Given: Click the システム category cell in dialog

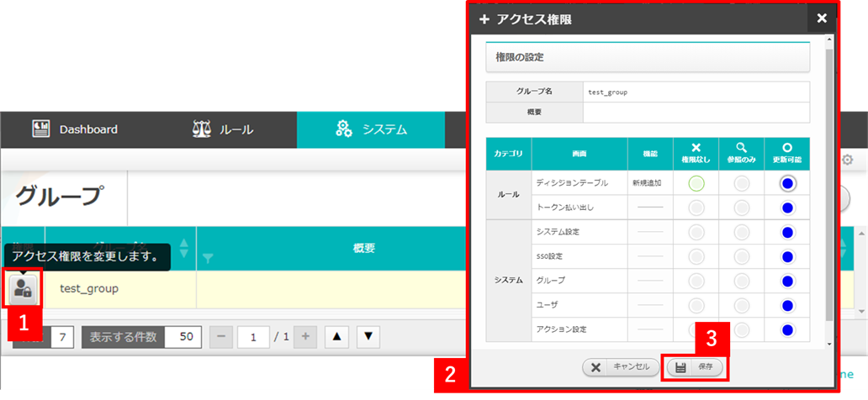Looking at the screenshot, I should [x=508, y=281].
